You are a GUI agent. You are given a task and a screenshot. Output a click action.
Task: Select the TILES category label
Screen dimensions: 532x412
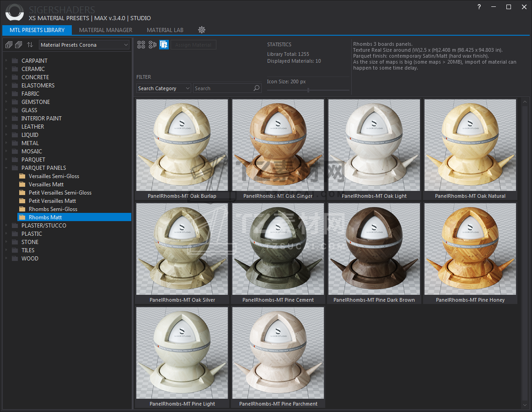tap(28, 250)
